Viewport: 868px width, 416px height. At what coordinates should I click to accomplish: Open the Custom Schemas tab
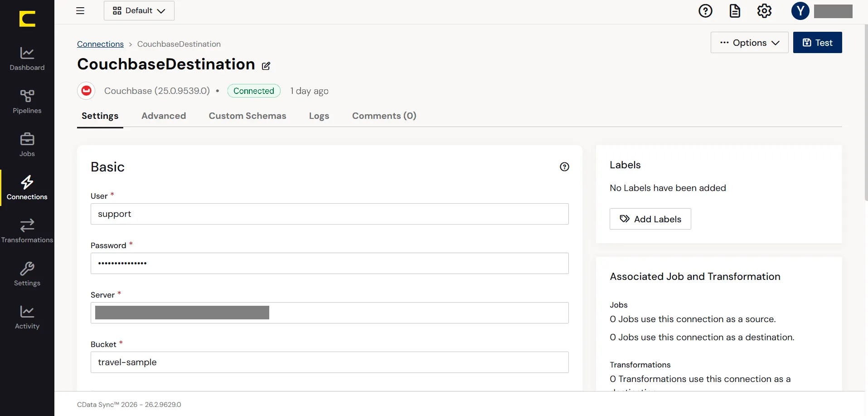point(247,116)
